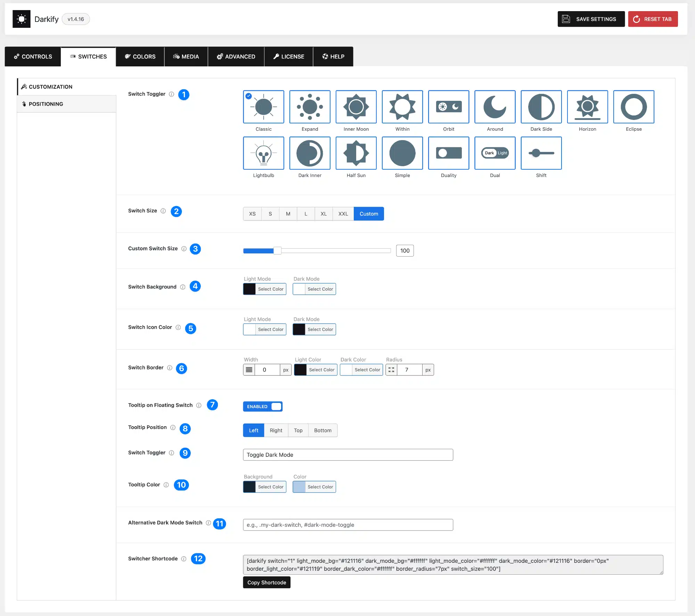Select the Horizon switch icon

[x=587, y=107]
